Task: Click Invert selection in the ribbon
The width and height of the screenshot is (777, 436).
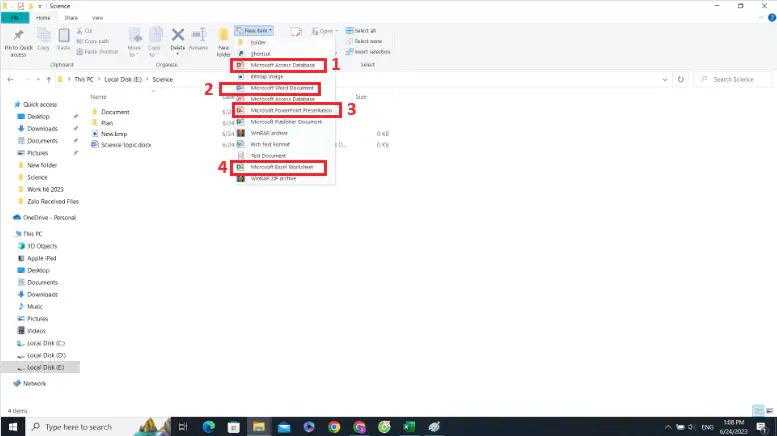Action: (368, 52)
